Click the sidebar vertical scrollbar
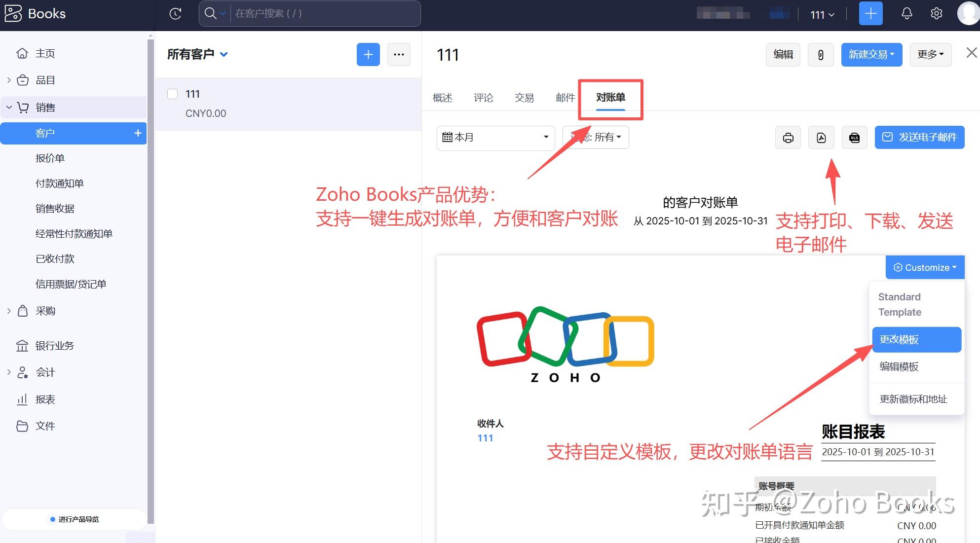980x543 pixels. pyautogui.click(x=151, y=281)
